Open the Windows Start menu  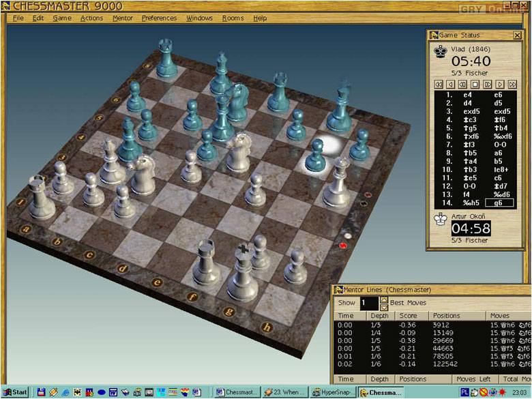(15, 392)
